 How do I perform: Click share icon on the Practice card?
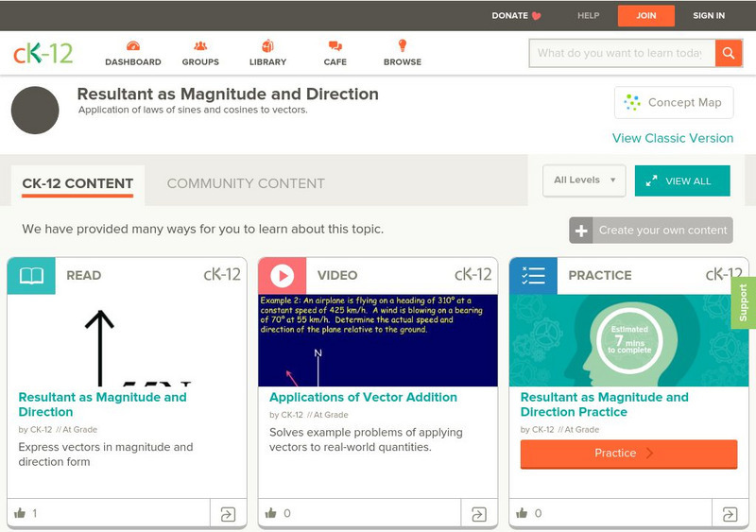(730, 514)
